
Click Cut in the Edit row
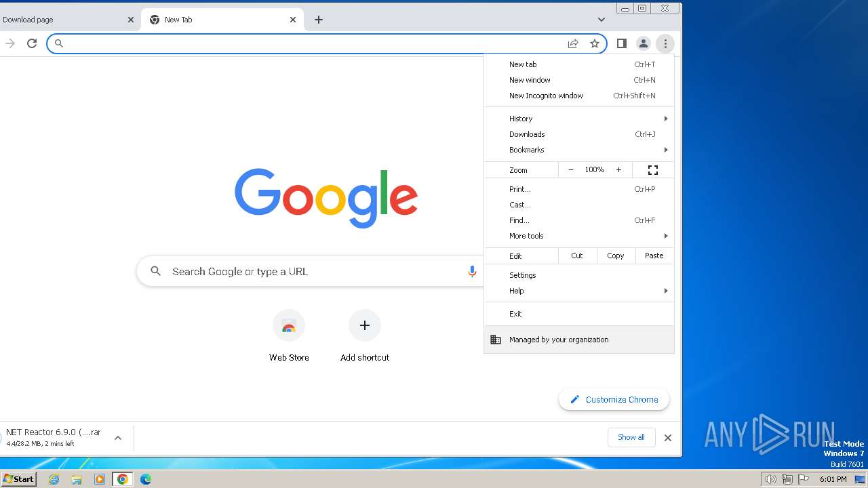577,256
